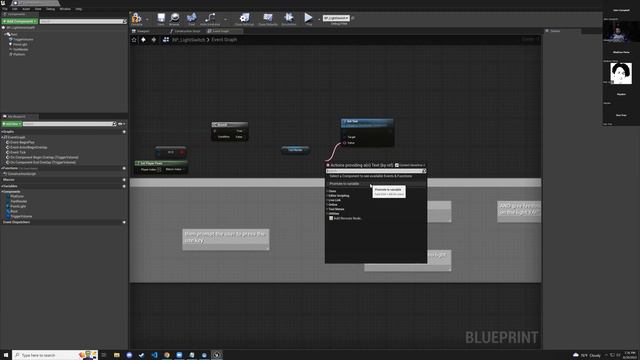Click the Text Render variable node
The height and width of the screenshot is (360, 640).
[x=295, y=150]
